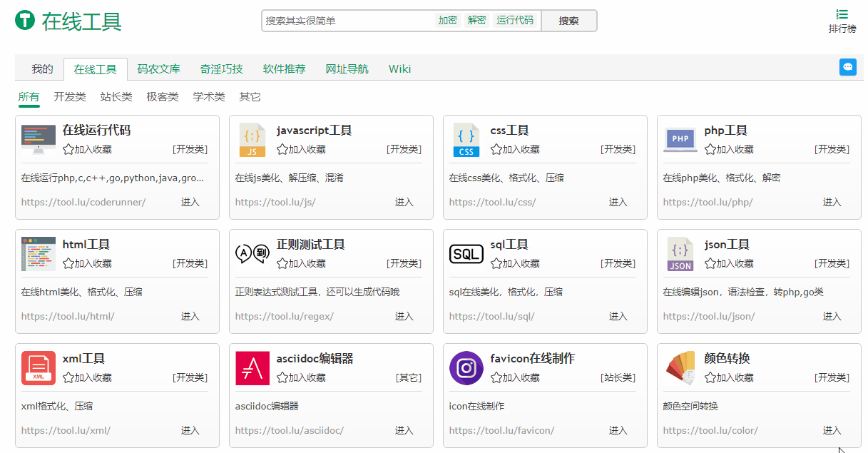Add css工具 to favorites with the star

pos(496,149)
